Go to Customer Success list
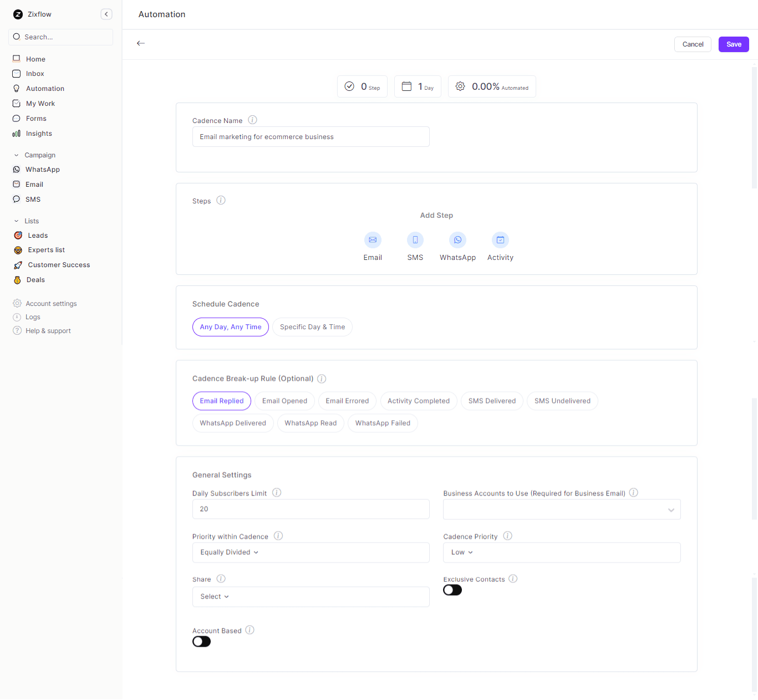Viewport: 758px width, 700px height. (59, 265)
